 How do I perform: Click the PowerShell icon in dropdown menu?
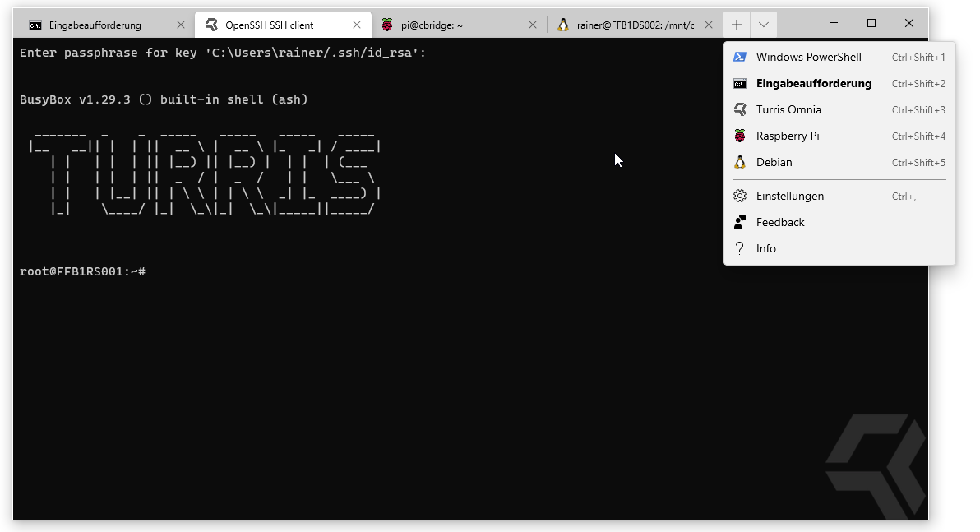coord(740,58)
